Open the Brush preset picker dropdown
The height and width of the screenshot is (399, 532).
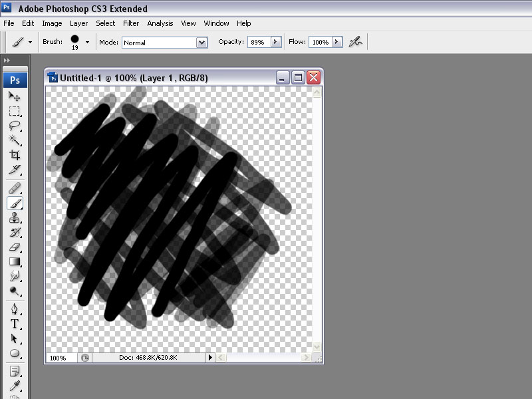coord(87,42)
